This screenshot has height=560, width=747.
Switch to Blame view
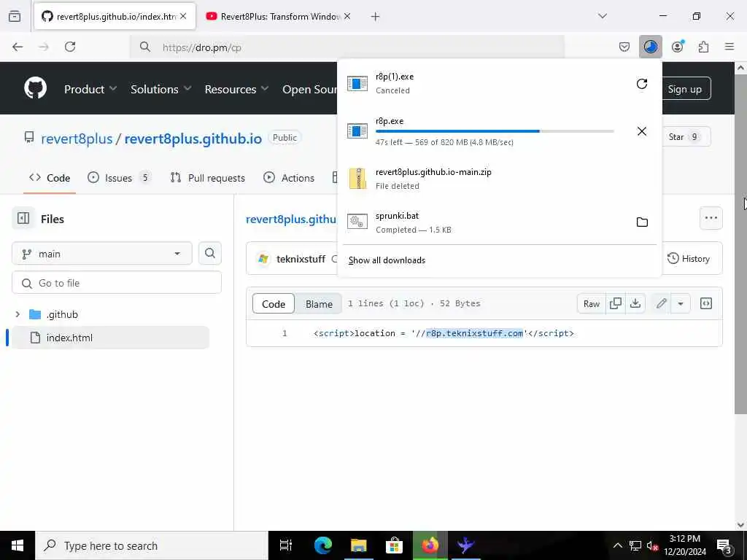point(319,304)
